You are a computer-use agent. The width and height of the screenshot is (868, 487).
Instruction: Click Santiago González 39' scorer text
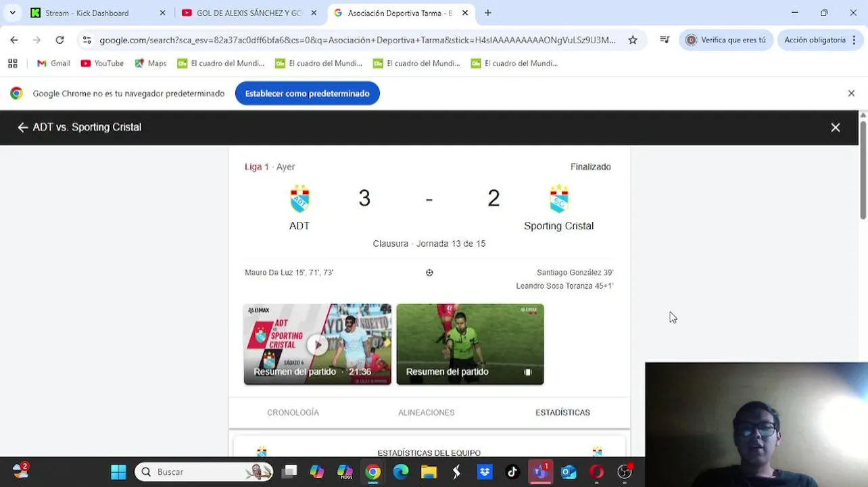coord(575,273)
